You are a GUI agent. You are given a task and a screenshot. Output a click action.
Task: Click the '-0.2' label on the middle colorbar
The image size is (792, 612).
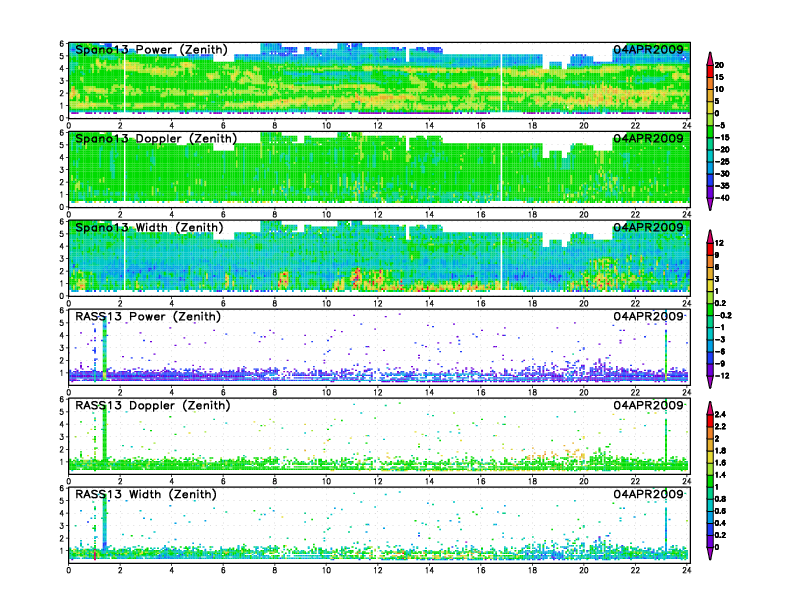(723, 315)
